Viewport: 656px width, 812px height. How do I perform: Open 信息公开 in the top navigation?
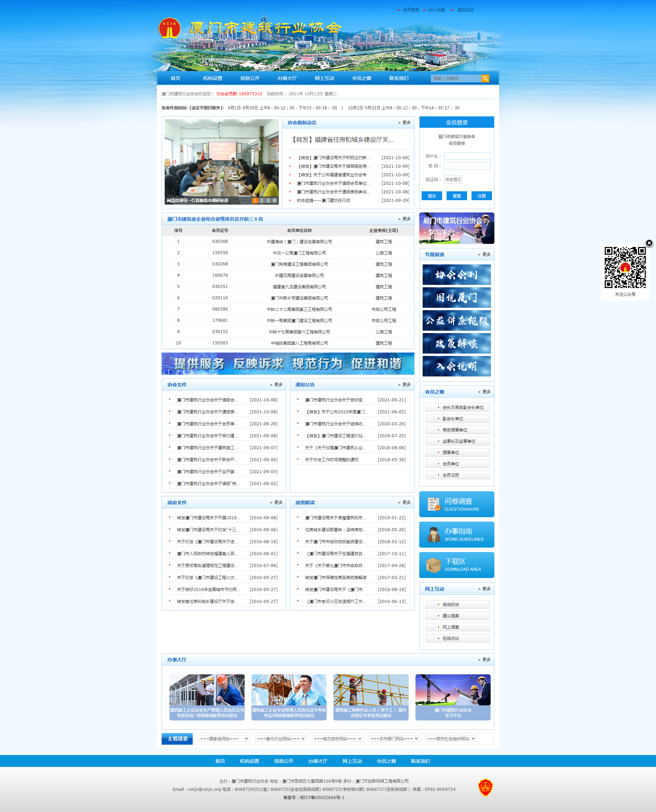point(250,78)
